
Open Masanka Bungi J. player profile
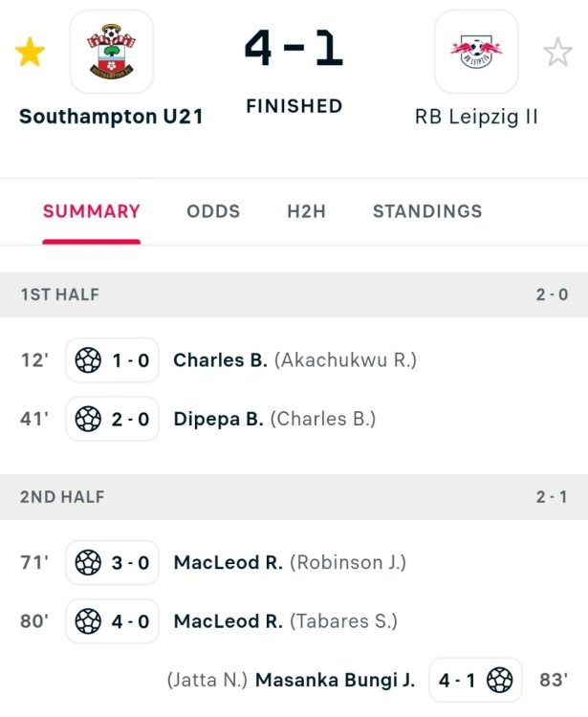tap(335, 681)
